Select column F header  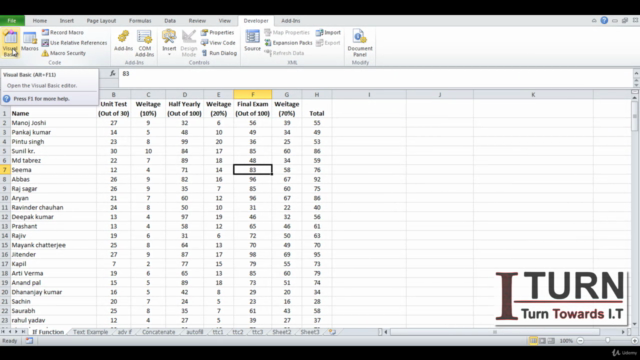coord(253,94)
